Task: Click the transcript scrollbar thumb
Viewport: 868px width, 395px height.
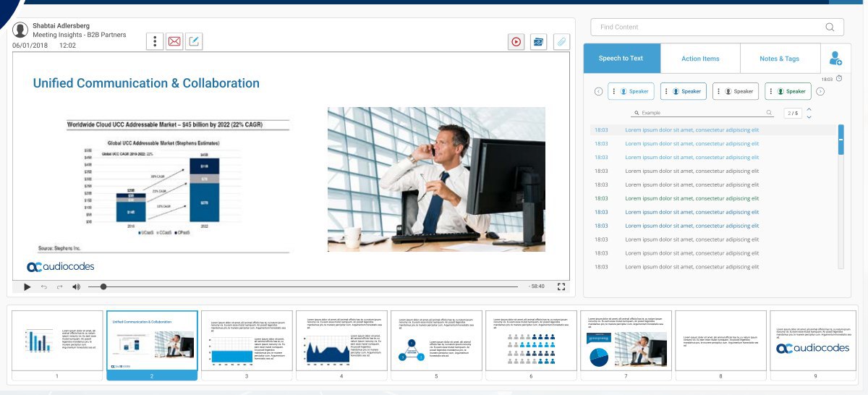Action: (841, 139)
